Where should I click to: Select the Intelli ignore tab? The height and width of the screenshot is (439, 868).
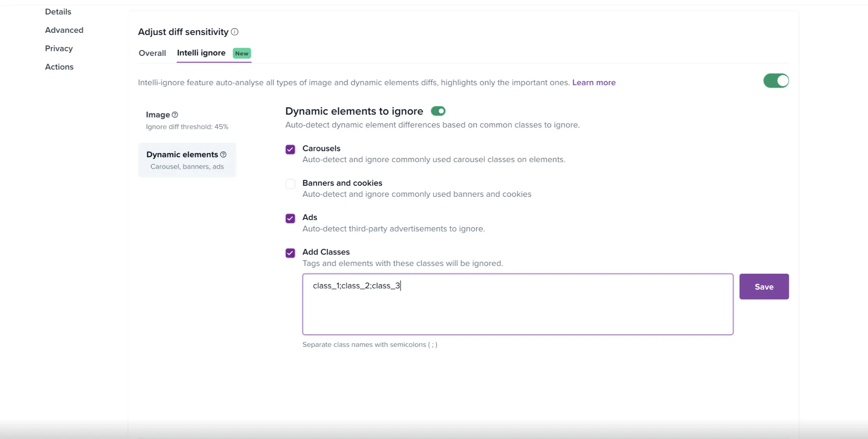pos(201,53)
